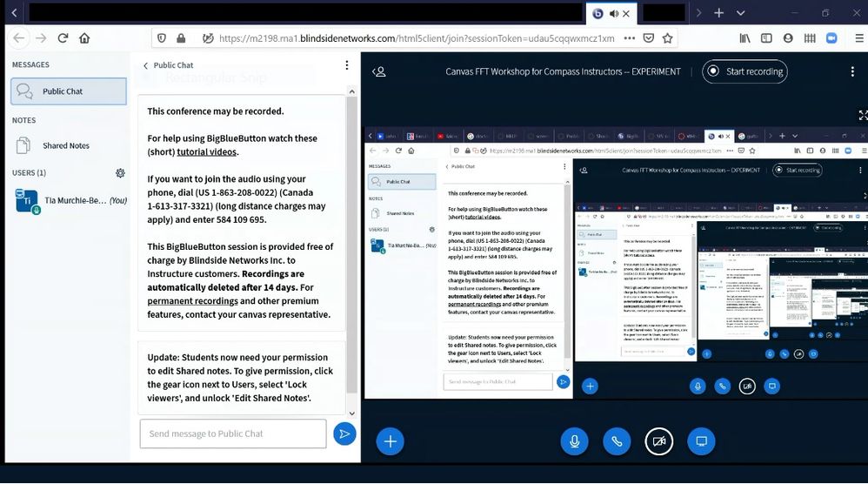Screen dimensions: 868x484
Task: Open the Firefox hamburger menu
Action: pyautogui.click(x=859, y=38)
